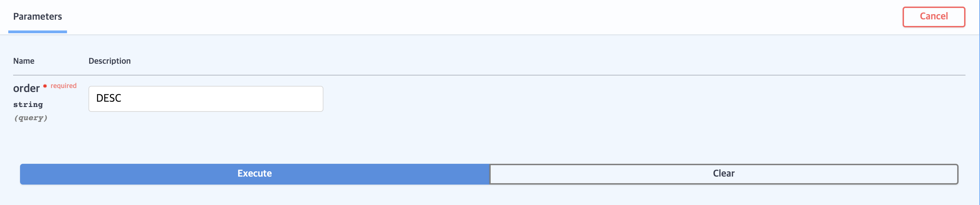Cancel the try-it-out mode
Image resolution: width=980 pixels, height=205 pixels.
[934, 17]
